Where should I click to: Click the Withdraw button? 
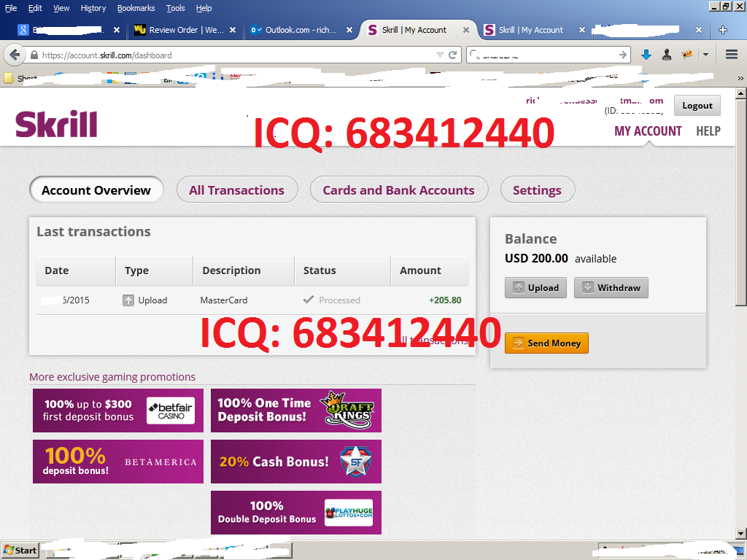coord(611,287)
